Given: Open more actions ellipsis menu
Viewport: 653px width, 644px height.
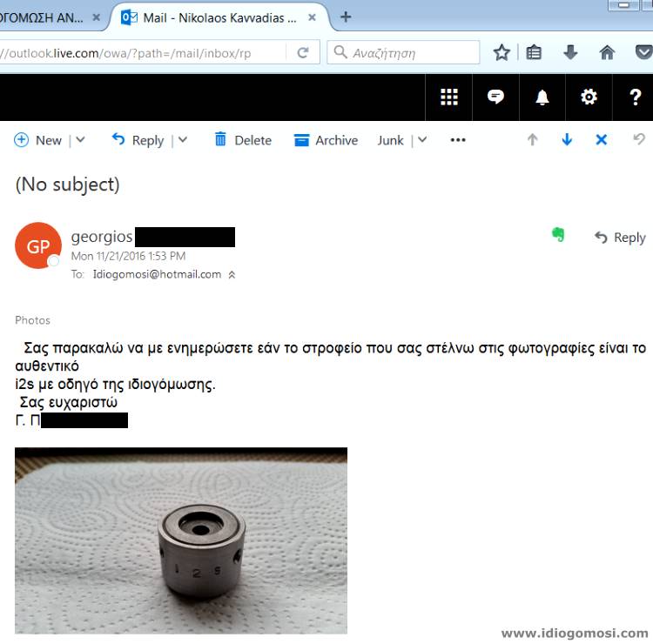Looking at the screenshot, I should pyautogui.click(x=458, y=140).
